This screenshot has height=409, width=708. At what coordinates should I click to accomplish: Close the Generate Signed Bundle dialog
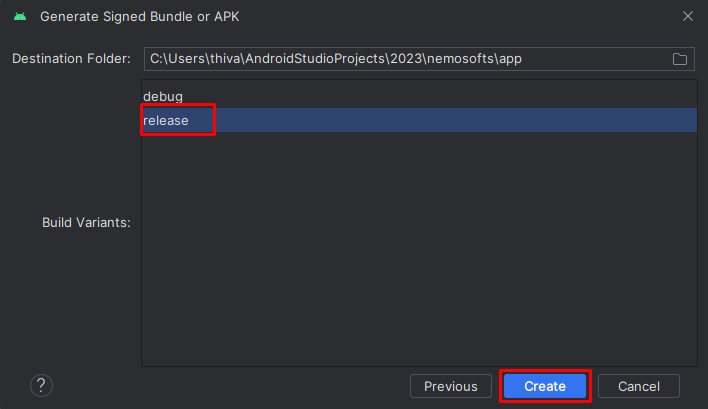pyautogui.click(x=688, y=16)
